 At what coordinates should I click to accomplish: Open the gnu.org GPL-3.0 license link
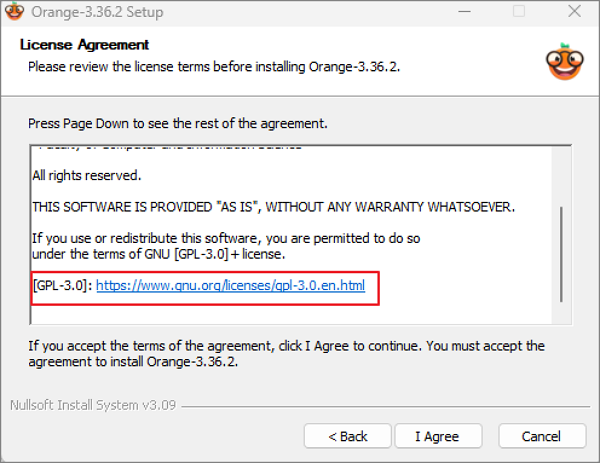point(230,285)
